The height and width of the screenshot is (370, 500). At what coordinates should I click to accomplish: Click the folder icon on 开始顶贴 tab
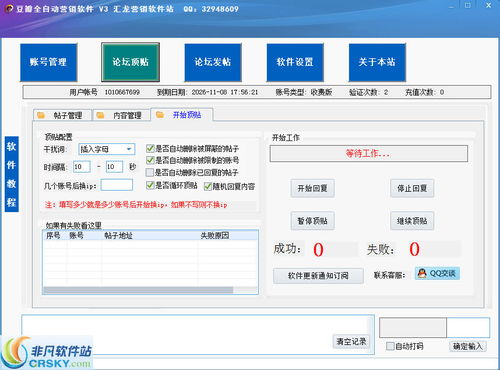(160, 115)
